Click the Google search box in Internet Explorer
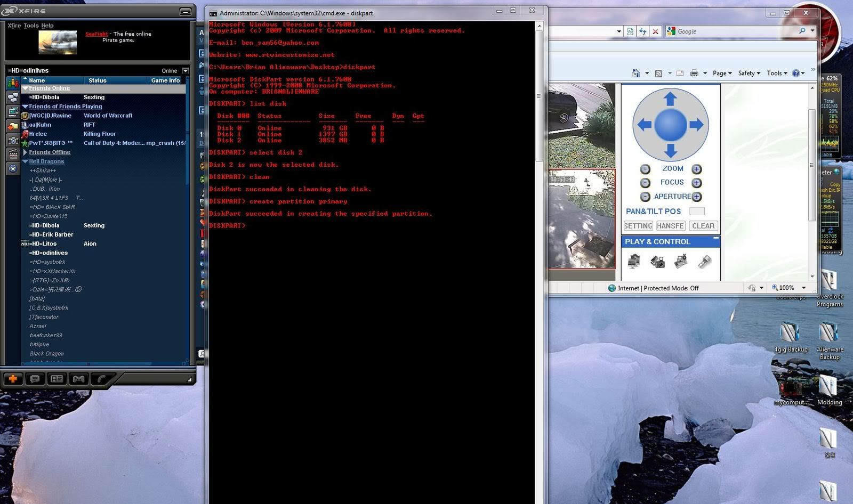This screenshot has height=504, width=853. click(736, 31)
